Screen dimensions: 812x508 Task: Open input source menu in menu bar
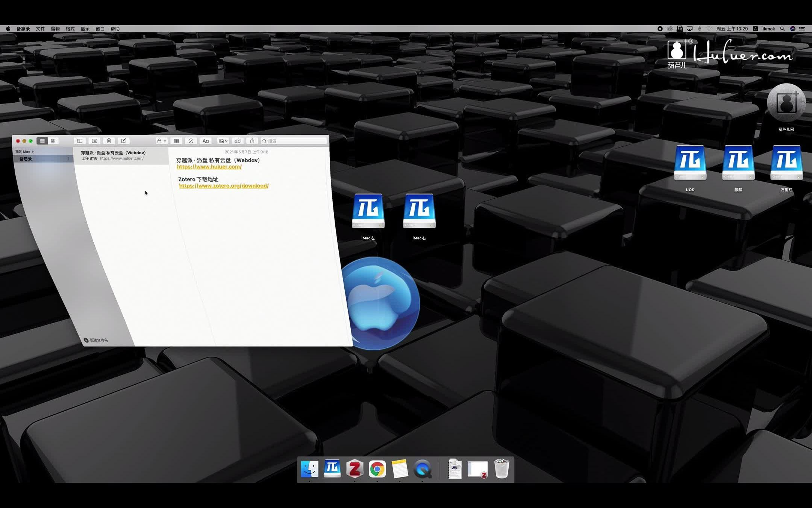[755, 29]
